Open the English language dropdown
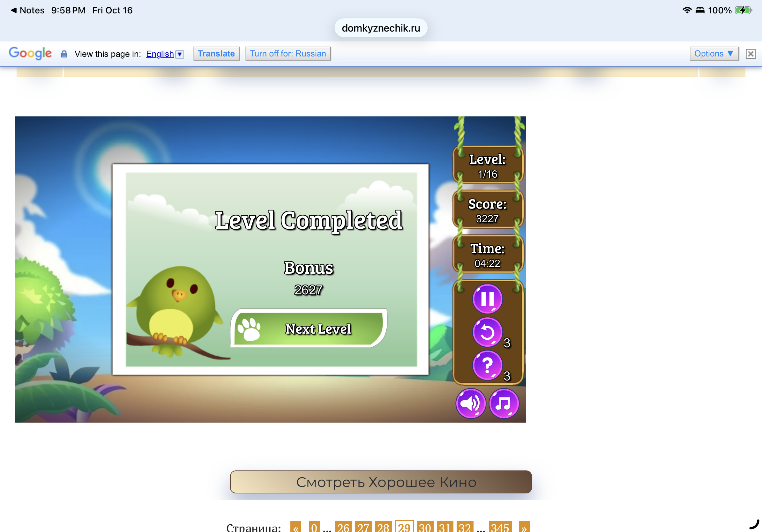The width and height of the screenshot is (762, 532). point(165,54)
